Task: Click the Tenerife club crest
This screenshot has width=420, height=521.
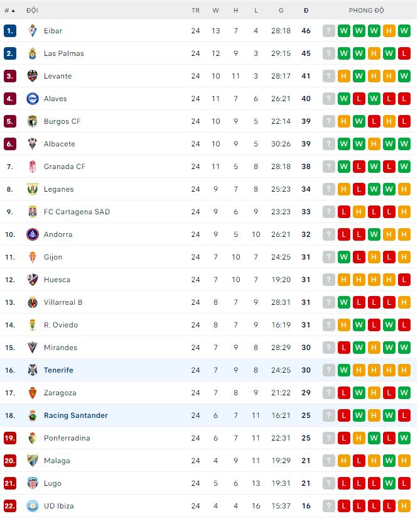Action: pos(33,370)
